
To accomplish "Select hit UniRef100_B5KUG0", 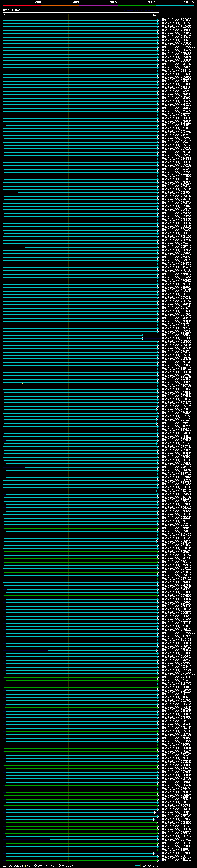I will (177, 193).
